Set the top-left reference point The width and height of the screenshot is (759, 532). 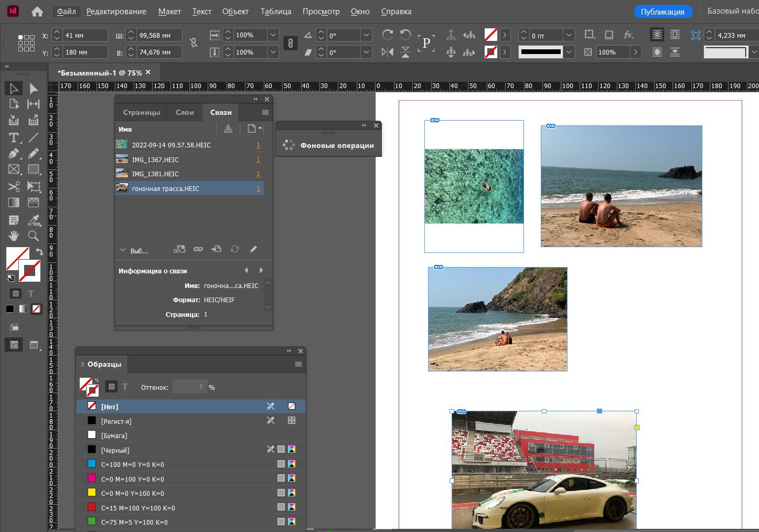[20, 37]
